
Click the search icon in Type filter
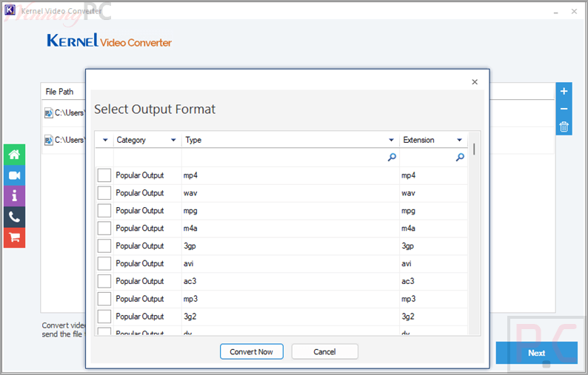click(392, 157)
